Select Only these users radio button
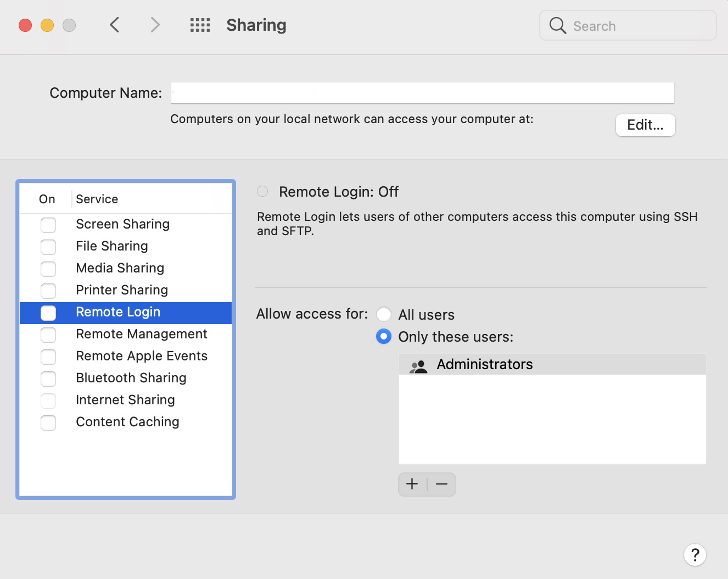 384,336
